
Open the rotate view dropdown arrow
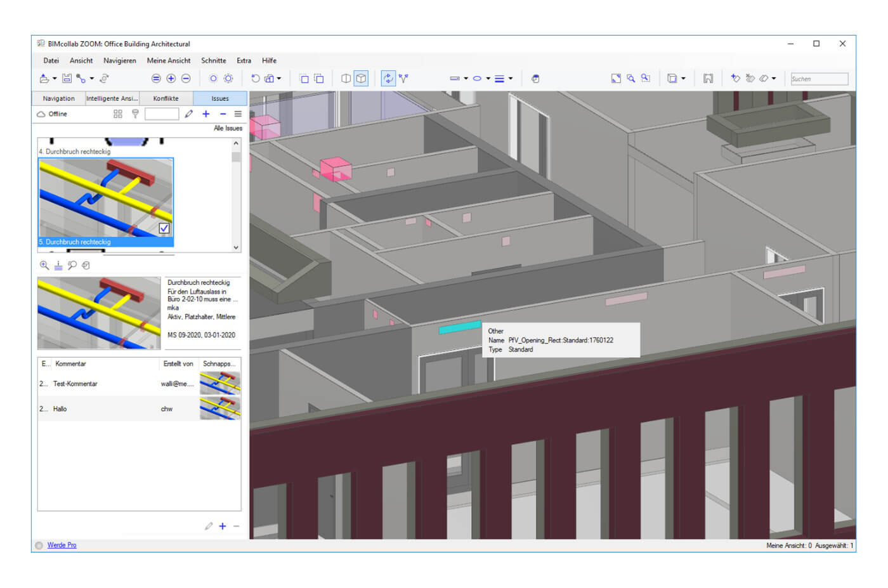click(x=279, y=78)
